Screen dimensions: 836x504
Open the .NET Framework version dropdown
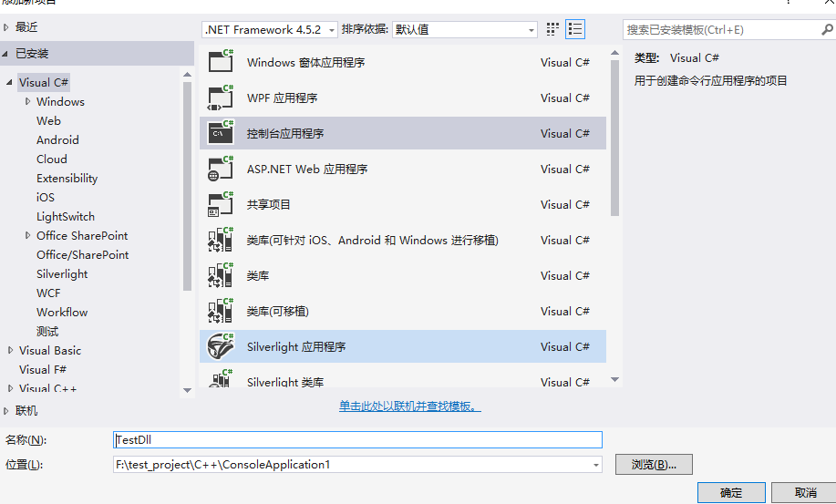pyautogui.click(x=269, y=30)
